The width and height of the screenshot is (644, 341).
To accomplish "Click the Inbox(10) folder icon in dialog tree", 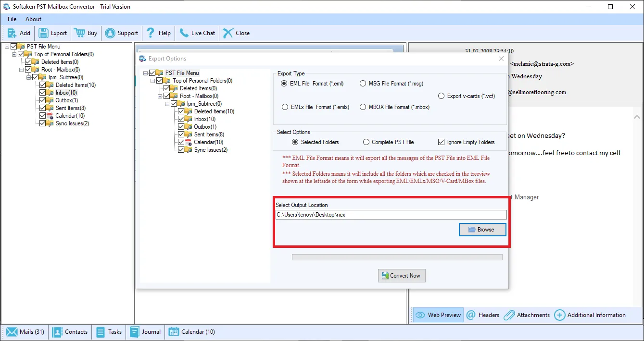I will pos(189,119).
